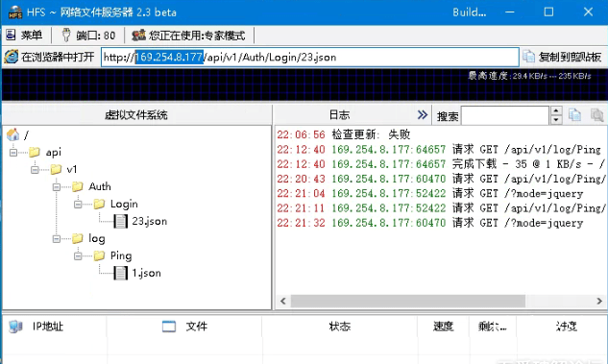Select the log folder icon
Image resolution: width=608 pixels, height=364 pixels.
77,238
